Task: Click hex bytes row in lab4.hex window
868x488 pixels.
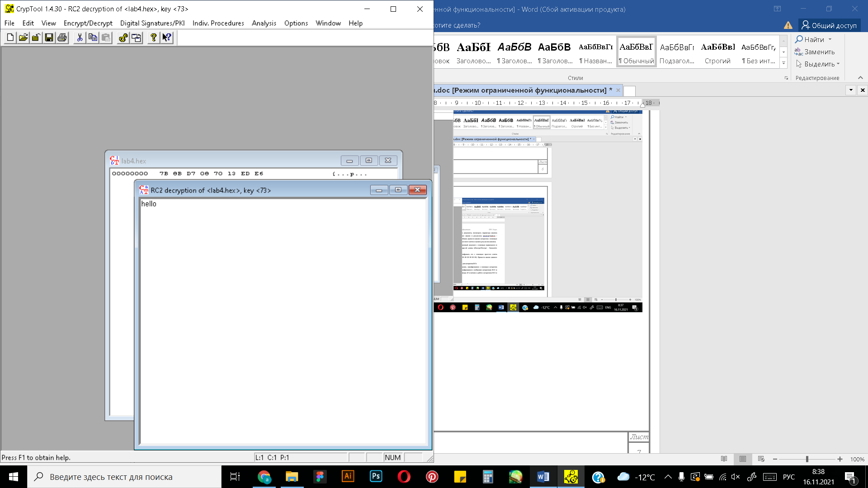Action: [x=212, y=174]
